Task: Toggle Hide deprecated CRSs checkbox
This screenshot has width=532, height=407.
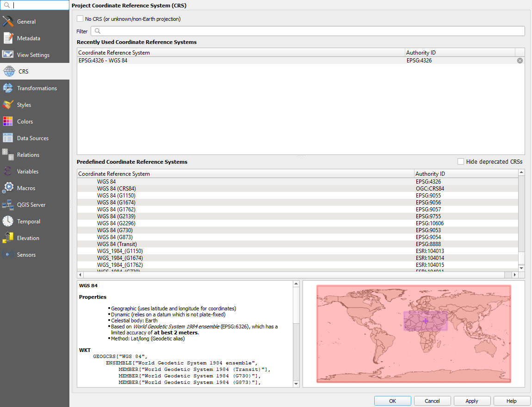Action: [461, 161]
